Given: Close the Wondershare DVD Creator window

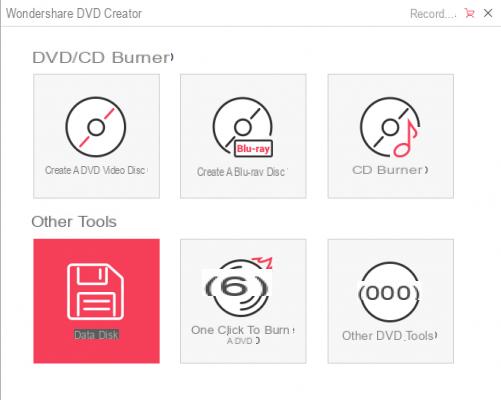Looking at the screenshot, I should [x=488, y=13].
